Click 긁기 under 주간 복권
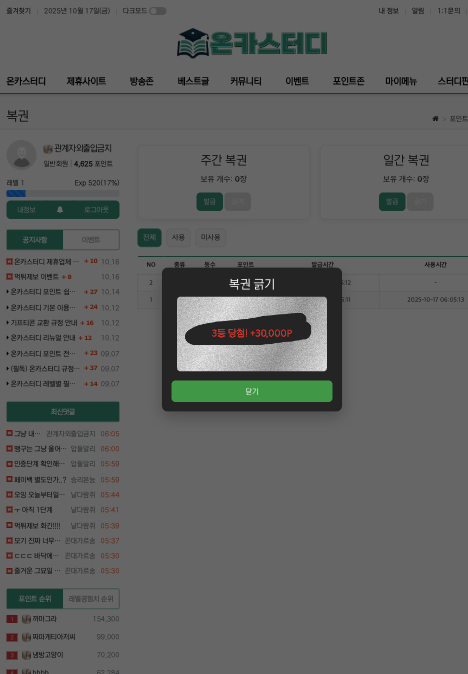The height and width of the screenshot is (674, 468). pyautogui.click(x=237, y=202)
